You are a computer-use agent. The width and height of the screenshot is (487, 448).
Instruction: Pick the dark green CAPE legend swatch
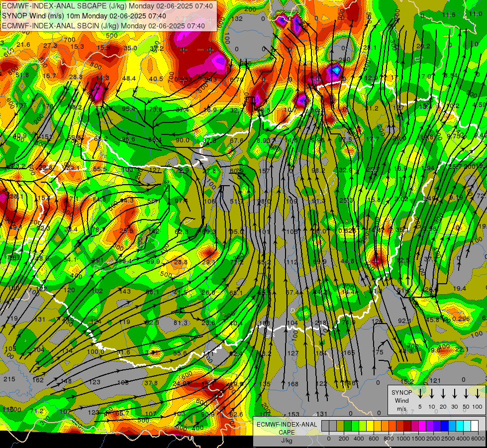(348, 426)
